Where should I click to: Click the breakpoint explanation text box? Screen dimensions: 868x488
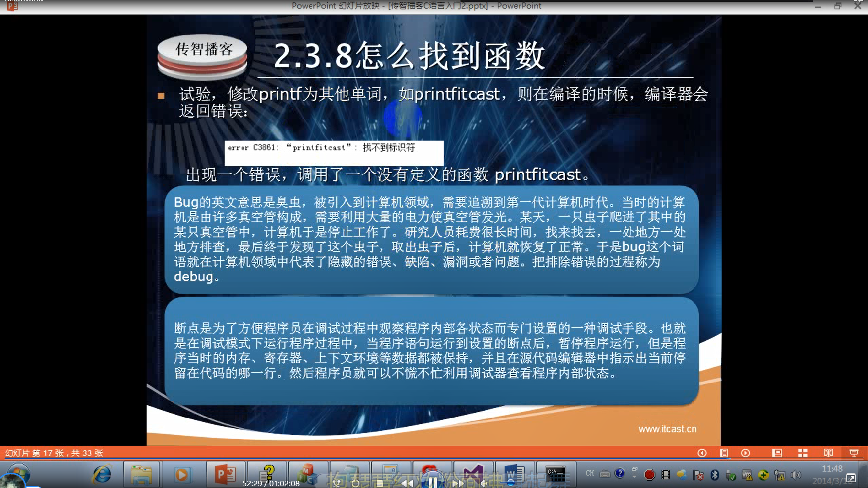tap(431, 351)
